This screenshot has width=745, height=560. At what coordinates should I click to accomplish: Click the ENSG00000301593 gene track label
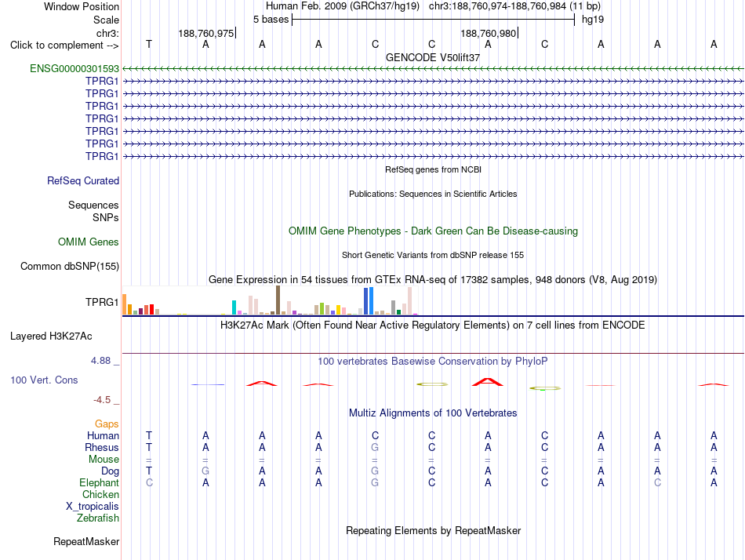tap(74, 68)
